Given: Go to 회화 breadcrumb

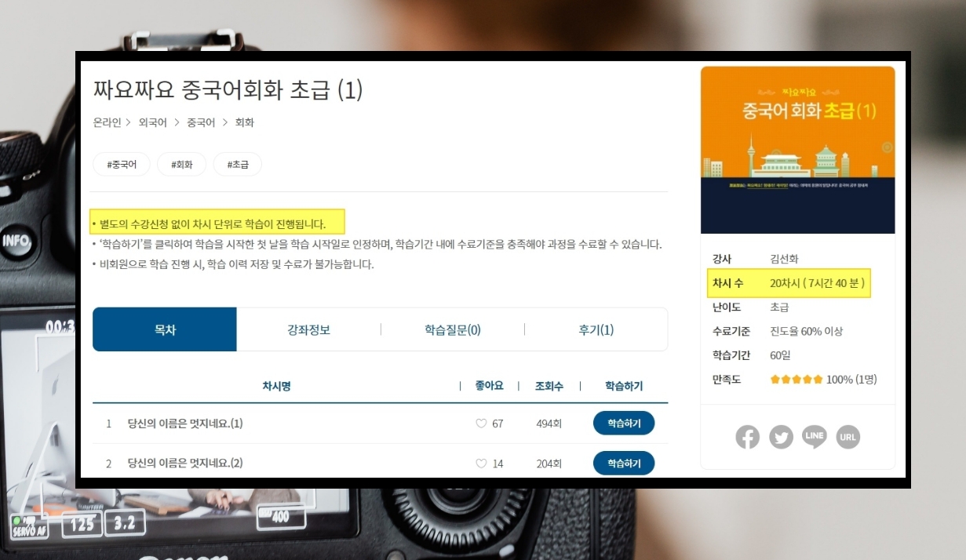Looking at the screenshot, I should 245,122.
